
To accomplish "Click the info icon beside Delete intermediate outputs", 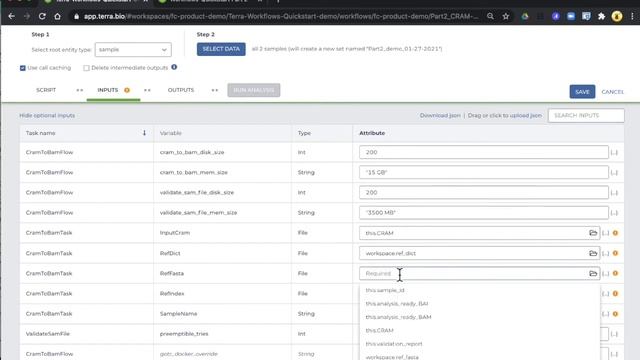I will pyautogui.click(x=174, y=67).
